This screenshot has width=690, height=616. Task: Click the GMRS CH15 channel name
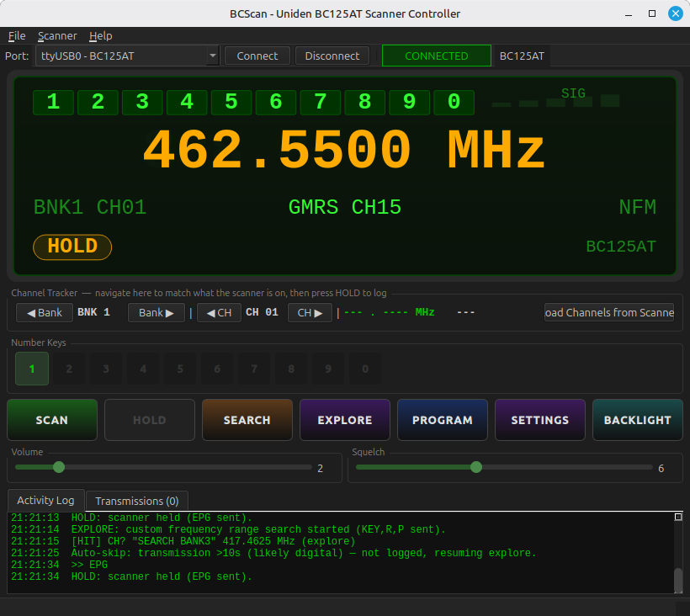(345, 207)
